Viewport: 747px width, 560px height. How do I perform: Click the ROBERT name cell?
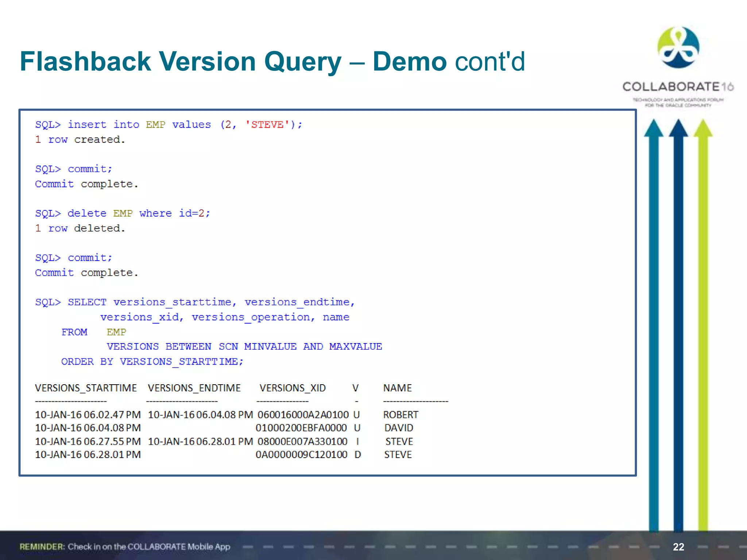400,415
